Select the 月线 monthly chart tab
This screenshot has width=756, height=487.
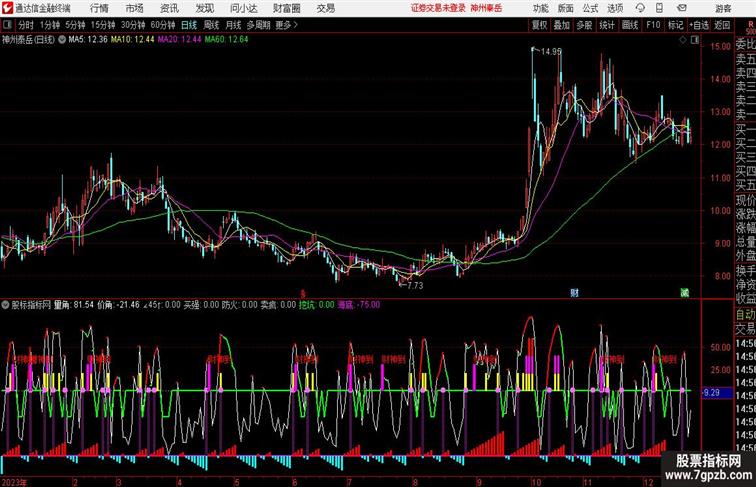[233, 25]
